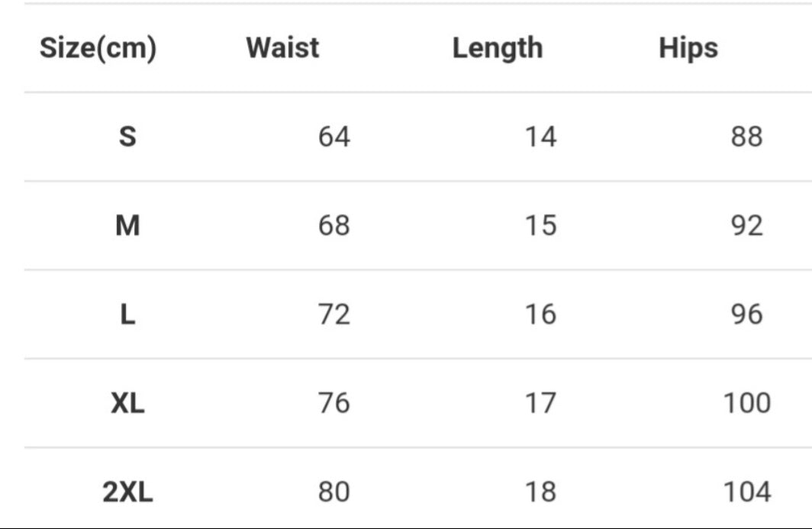This screenshot has height=529, width=812.
Task: Click waist value 72 for size L
Action: 334,314
